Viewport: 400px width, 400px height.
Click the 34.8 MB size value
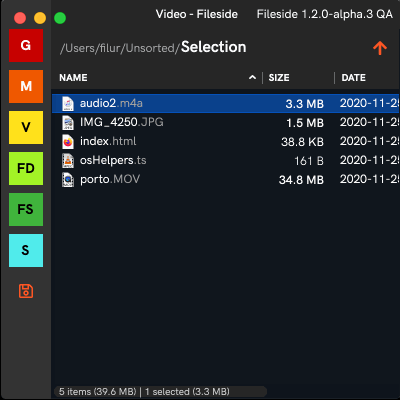301,180
